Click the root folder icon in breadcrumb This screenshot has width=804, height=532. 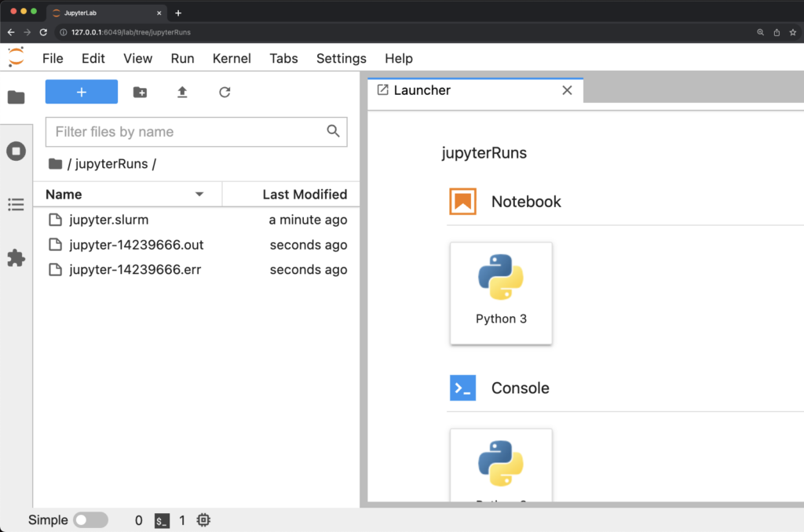(56, 163)
